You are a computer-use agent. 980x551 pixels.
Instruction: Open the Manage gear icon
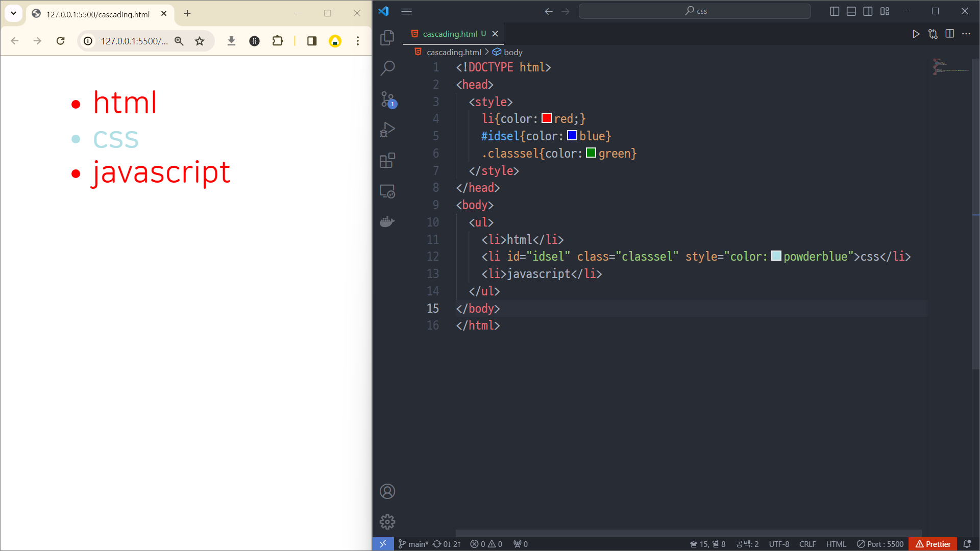[x=387, y=521]
